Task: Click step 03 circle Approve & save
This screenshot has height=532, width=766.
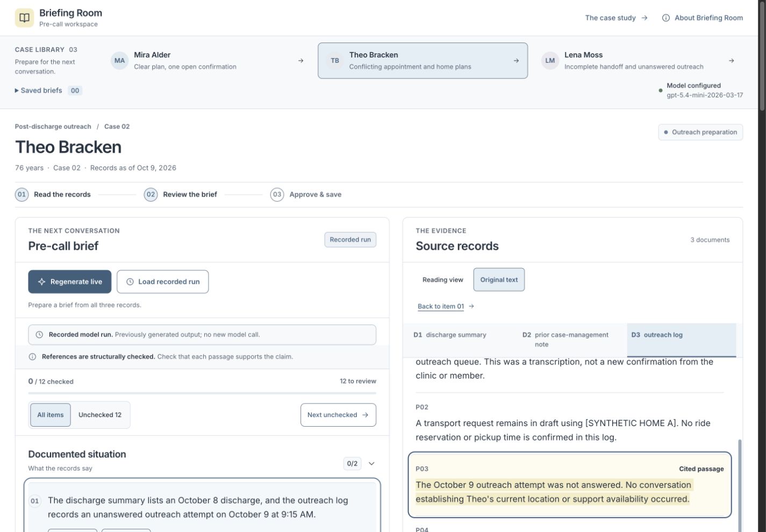Action: [x=277, y=195]
